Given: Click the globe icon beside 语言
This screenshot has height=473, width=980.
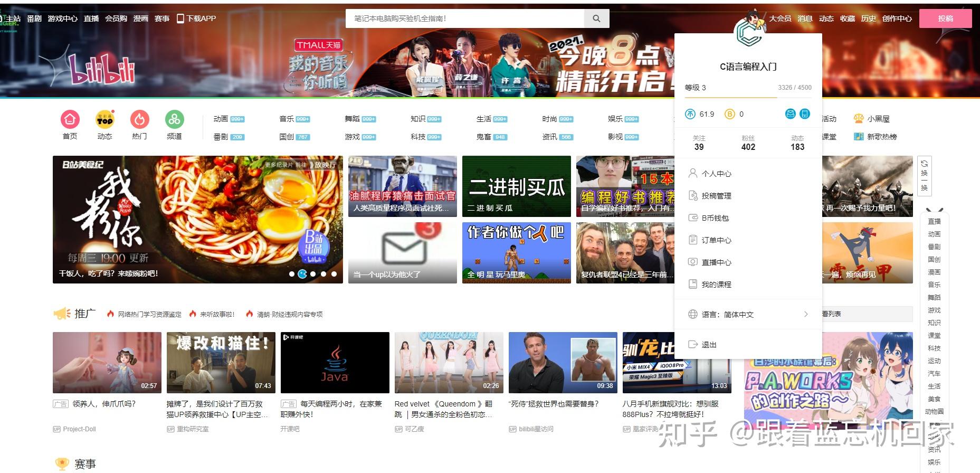Looking at the screenshot, I should (693, 314).
